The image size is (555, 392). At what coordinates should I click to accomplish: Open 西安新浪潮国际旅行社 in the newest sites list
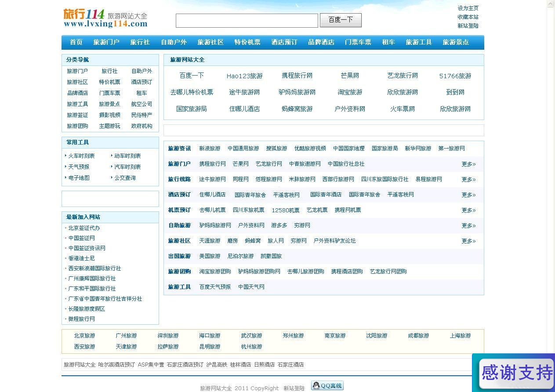[x=94, y=269]
